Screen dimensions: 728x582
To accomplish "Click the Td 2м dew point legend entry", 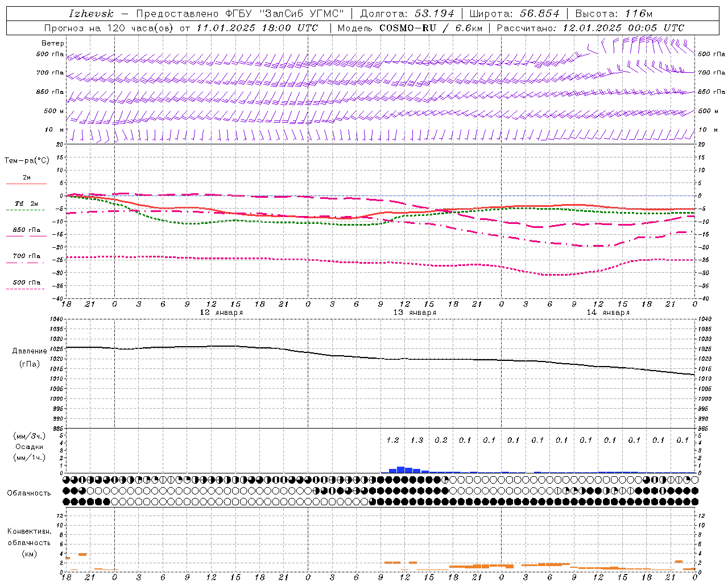I will [x=26, y=203].
